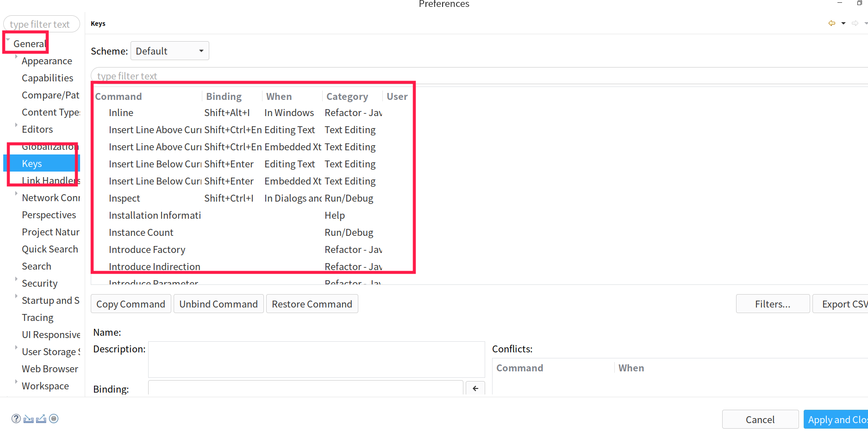Click the Description text area

[317, 360]
